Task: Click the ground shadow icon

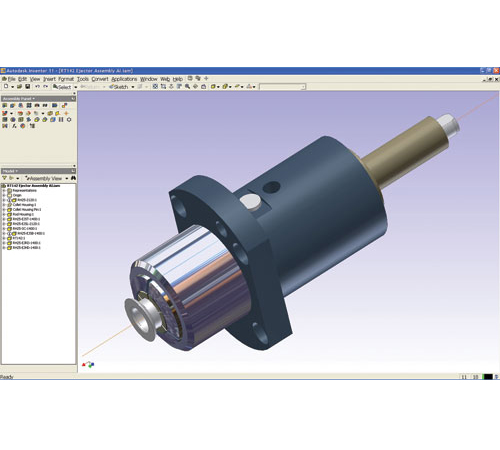Action: (237, 87)
